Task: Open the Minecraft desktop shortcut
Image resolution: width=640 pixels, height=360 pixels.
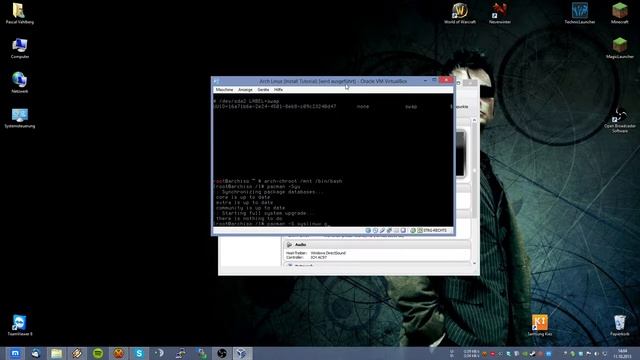Action: [620, 13]
